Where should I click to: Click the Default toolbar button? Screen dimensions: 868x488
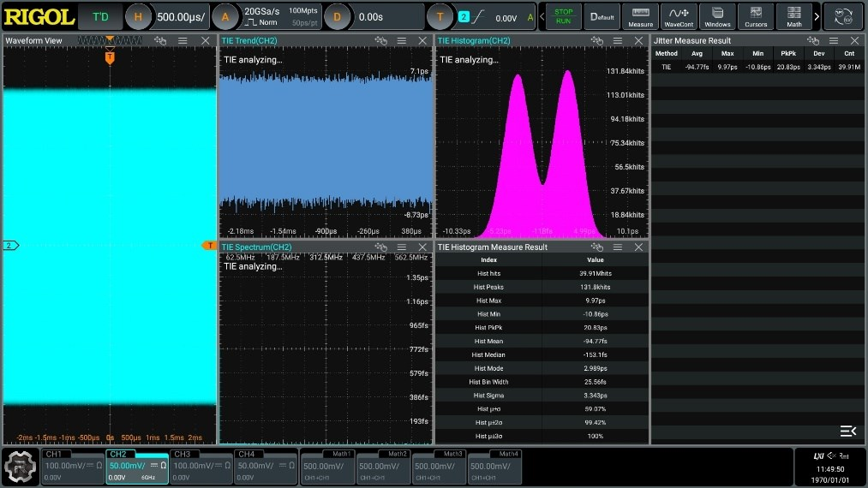point(602,16)
